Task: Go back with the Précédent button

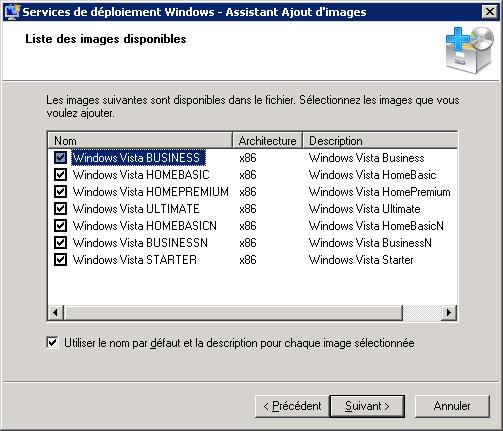Action: (x=292, y=406)
